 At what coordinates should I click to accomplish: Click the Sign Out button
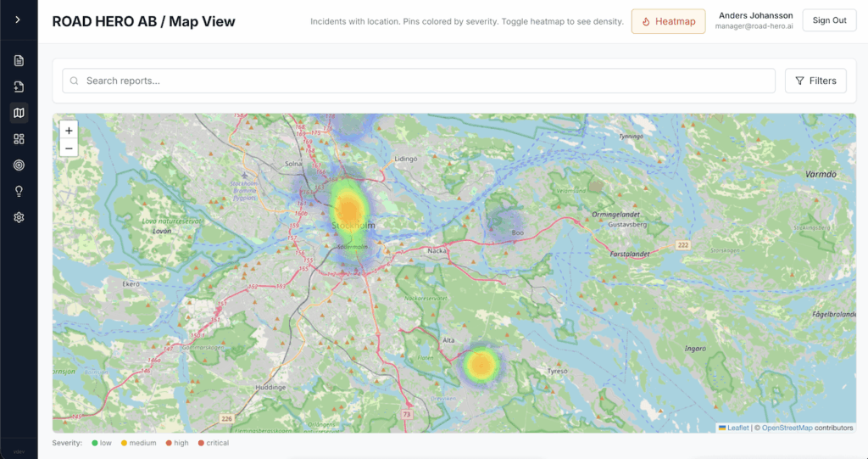pos(829,20)
